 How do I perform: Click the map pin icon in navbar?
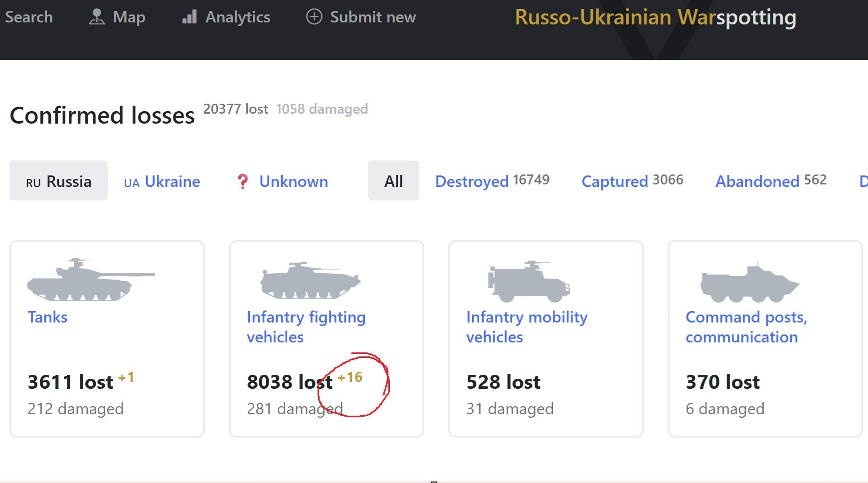click(x=96, y=17)
